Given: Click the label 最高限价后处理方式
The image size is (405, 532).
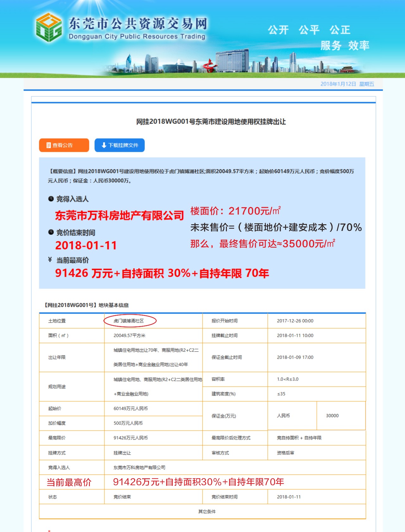Looking at the screenshot, I should (231, 438).
